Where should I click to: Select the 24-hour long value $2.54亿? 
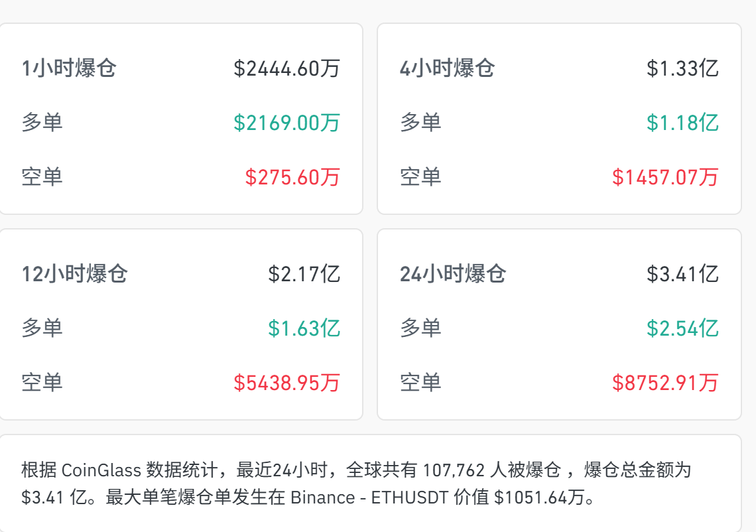pos(682,328)
